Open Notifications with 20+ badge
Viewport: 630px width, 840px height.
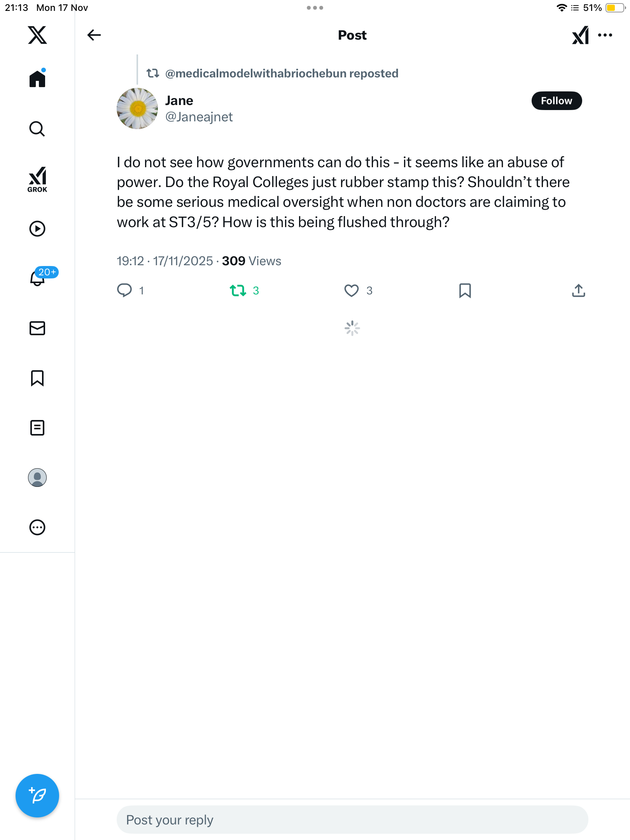37,278
